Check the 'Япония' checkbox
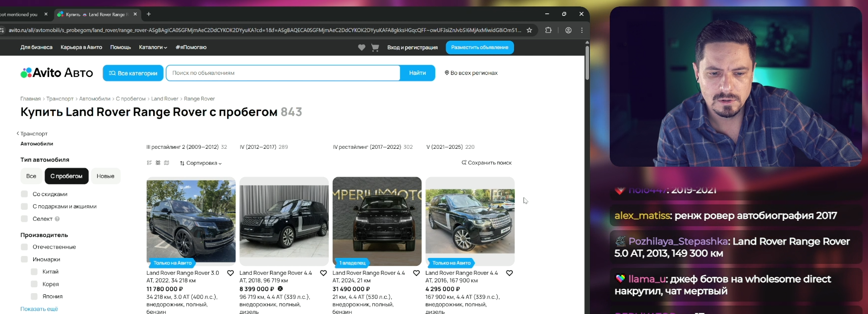Image resolution: width=868 pixels, height=314 pixels. (x=34, y=297)
